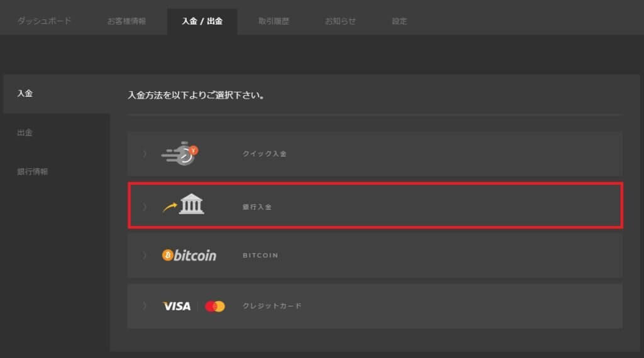The width and height of the screenshot is (644, 358).
Task: Select the 入金 / 出金 tab
Action: pyautogui.click(x=202, y=21)
